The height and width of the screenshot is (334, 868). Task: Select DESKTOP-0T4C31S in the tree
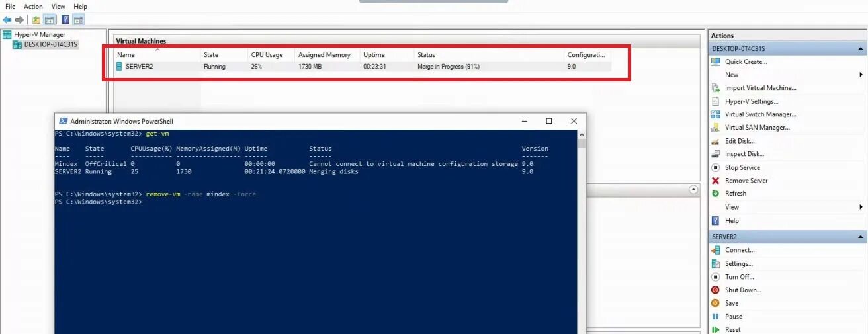45,44
